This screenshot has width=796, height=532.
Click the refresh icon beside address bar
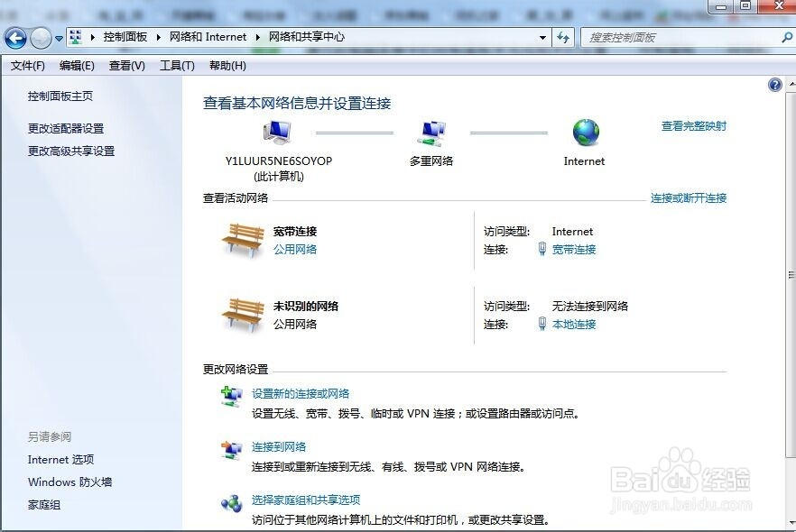[x=562, y=37]
